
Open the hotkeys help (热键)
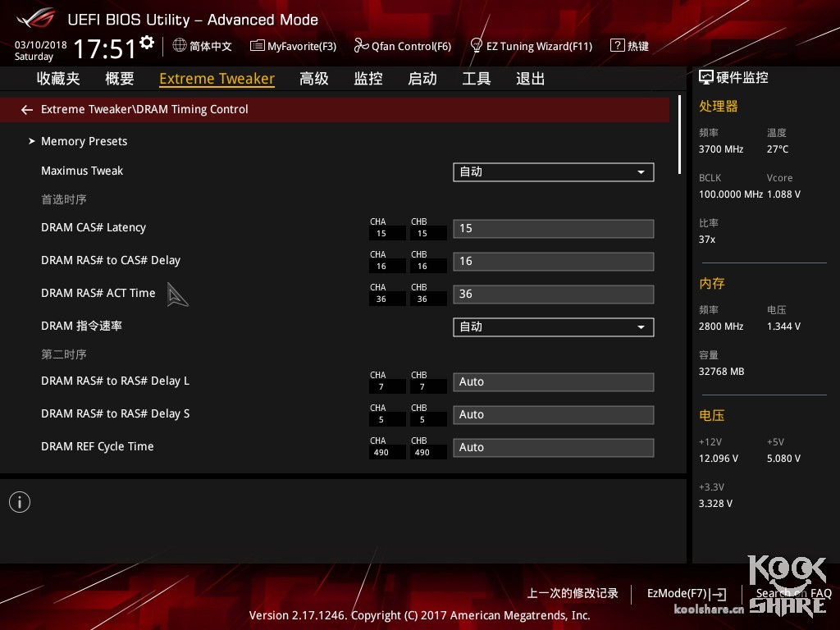pos(629,46)
